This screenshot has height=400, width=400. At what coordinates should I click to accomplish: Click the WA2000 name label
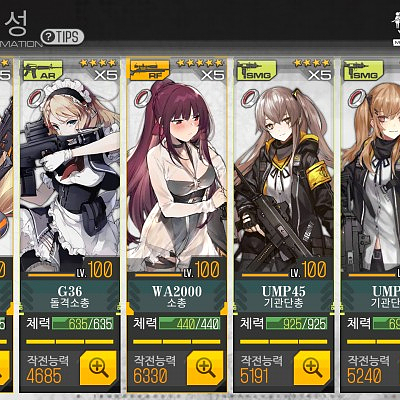[x=177, y=291]
